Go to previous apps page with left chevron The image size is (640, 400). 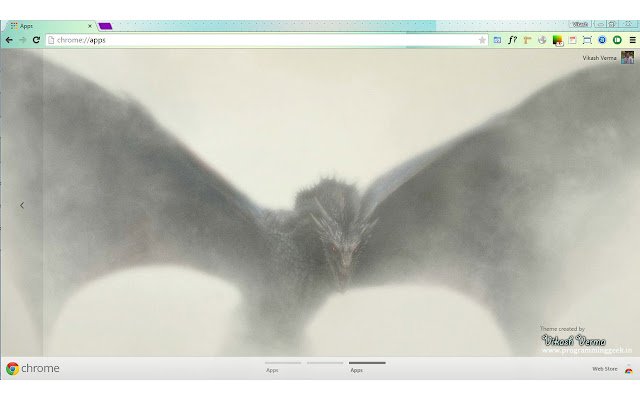(x=22, y=205)
